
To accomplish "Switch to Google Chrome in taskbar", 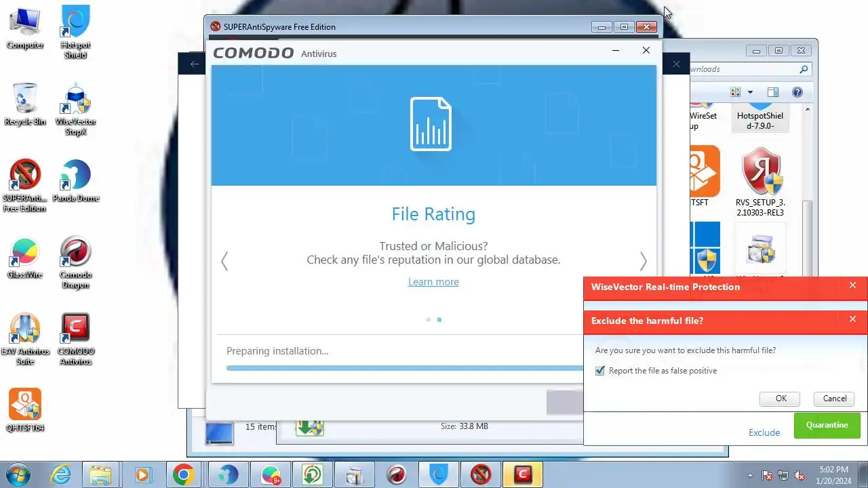I will [x=184, y=475].
